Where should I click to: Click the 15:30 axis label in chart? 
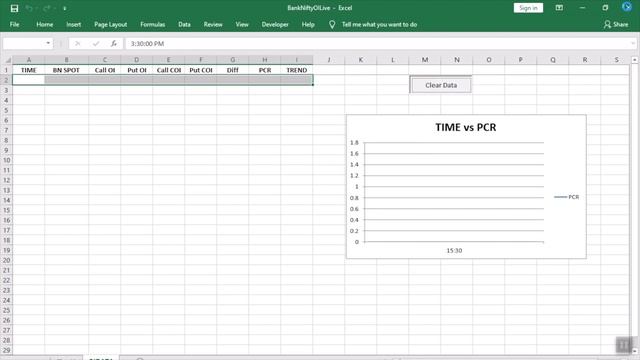tap(454, 251)
